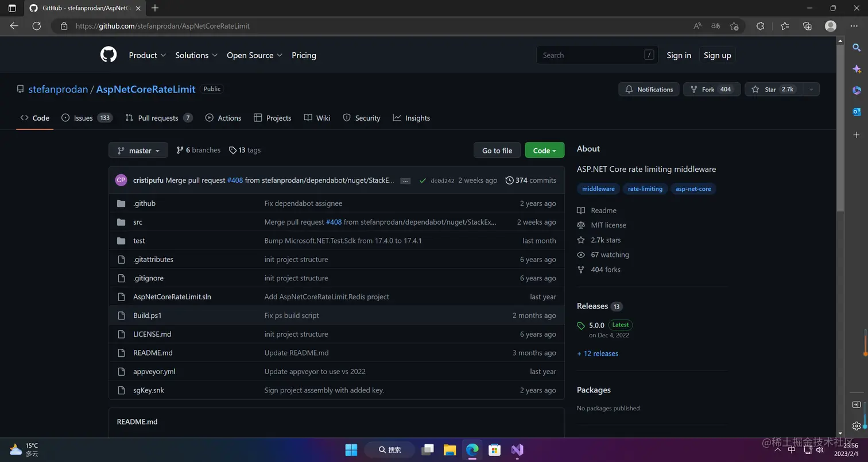Expand commit message with ellipsis button
Viewport: 868px width, 462px height.
pos(405,180)
